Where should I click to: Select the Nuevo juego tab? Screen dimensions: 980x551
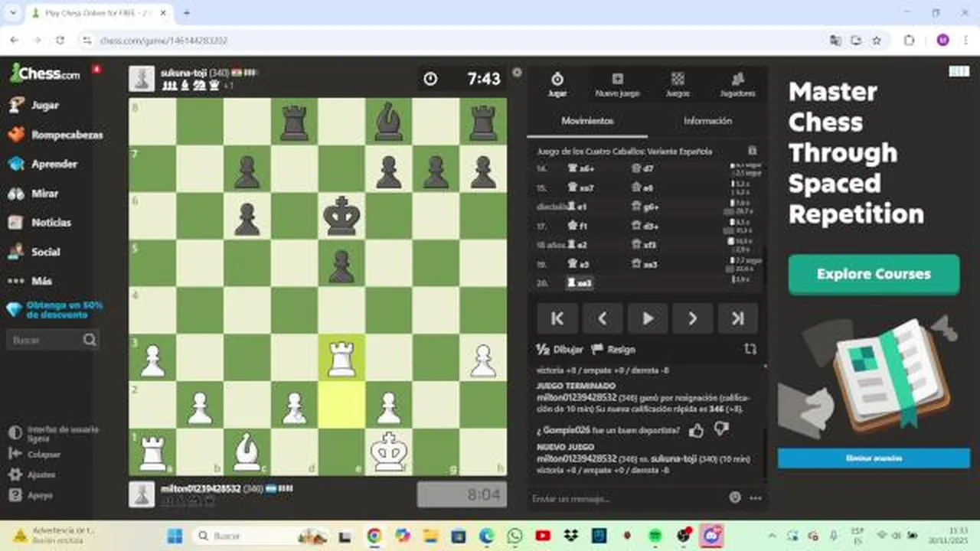(x=617, y=84)
